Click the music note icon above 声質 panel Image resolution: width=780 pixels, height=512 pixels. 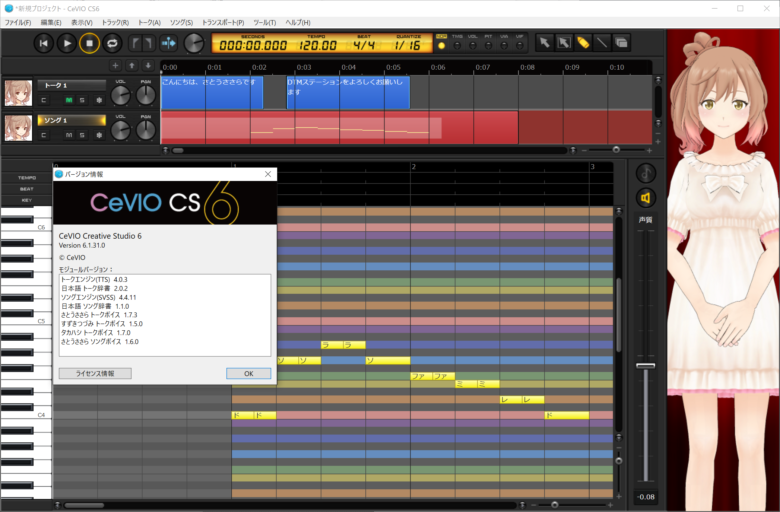[x=646, y=173]
